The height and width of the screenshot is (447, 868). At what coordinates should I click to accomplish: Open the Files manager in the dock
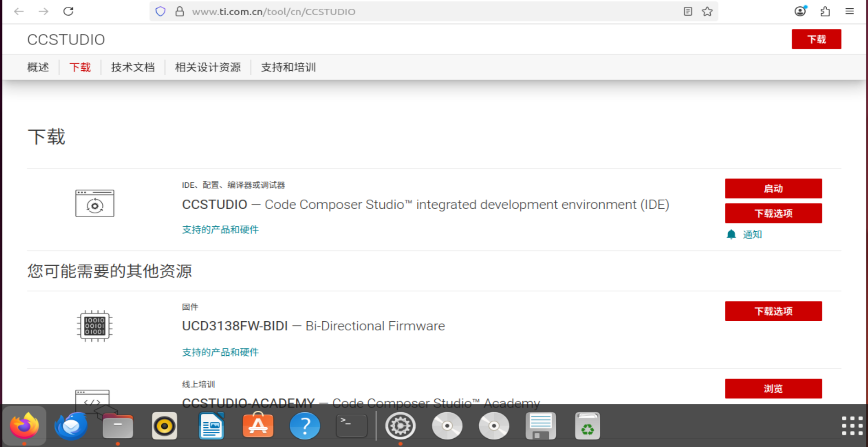point(118,426)
